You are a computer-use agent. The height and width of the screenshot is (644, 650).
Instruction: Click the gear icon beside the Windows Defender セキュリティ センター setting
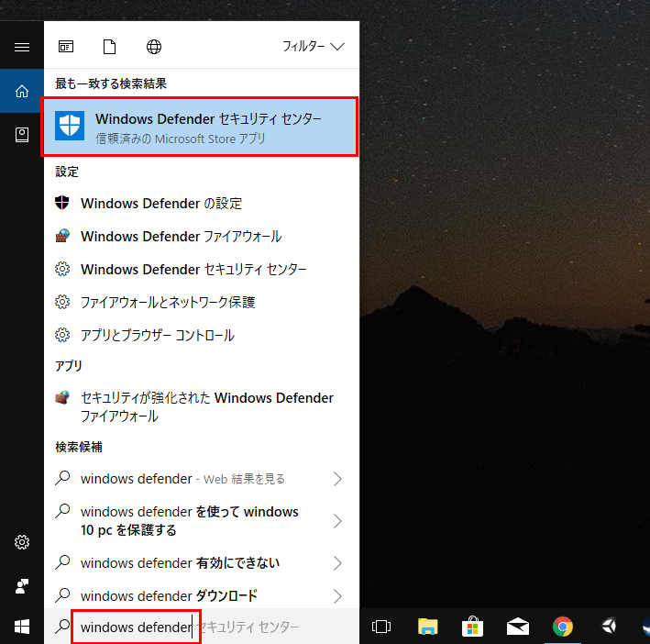[62, 269]
